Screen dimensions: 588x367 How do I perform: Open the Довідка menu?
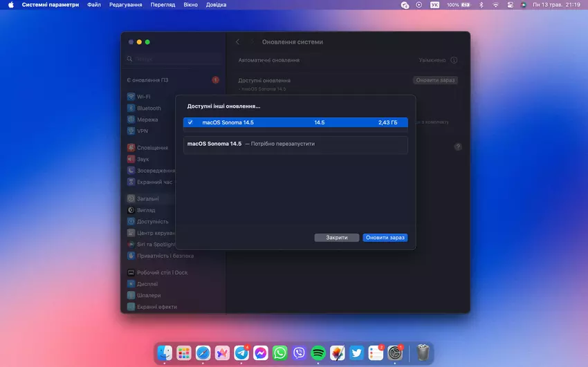pos(216,5)
